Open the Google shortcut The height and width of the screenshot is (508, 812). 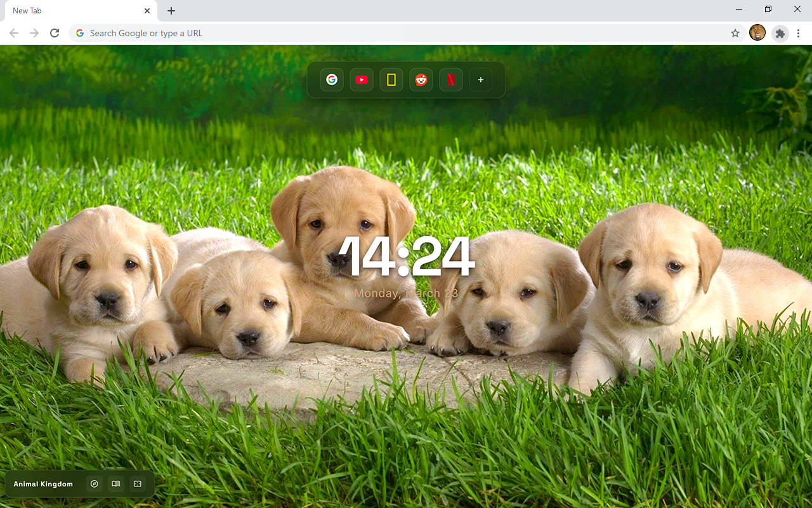pyautogui.click(x=332, y=80)
